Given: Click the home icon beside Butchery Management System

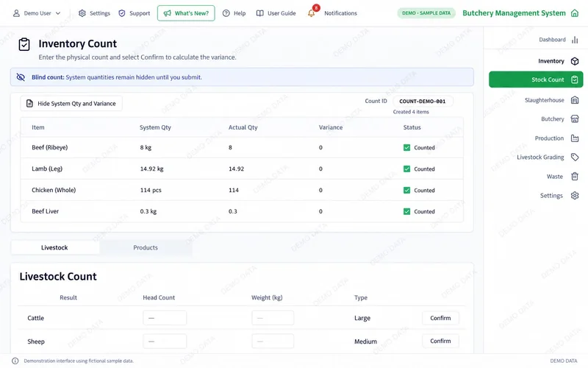Looking at the screenshot, I should [x=575, y=13].
